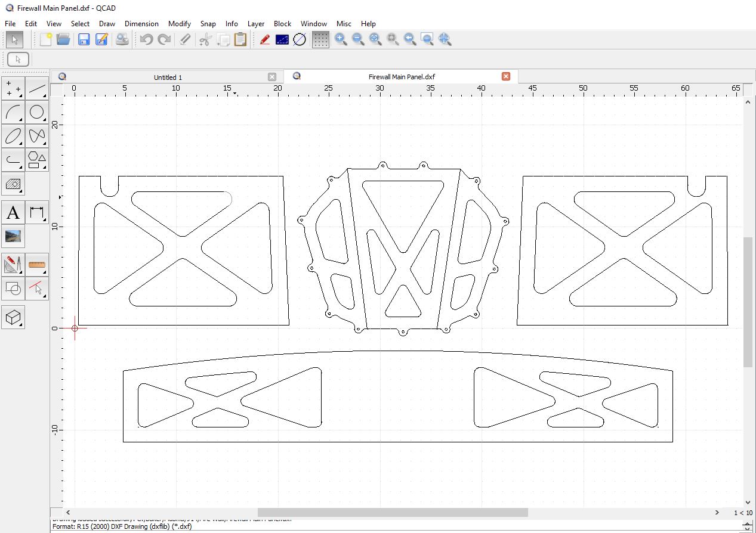Click the horizontal scrollbar thumb
Screen dimensions: 756x533
point(392,512)
